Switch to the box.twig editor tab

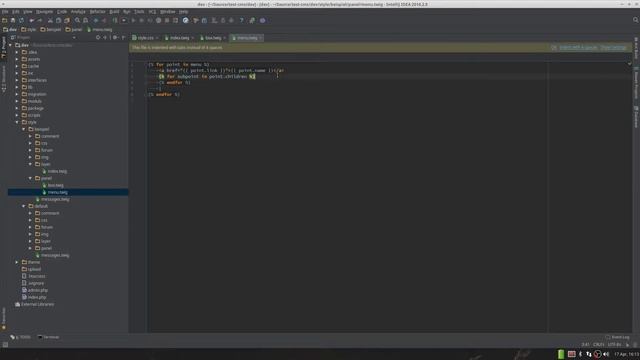[x=213, y=38]
